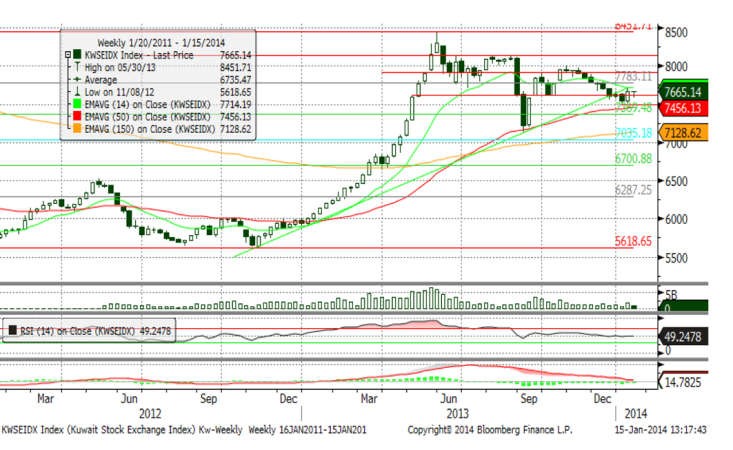Click the 2014 year label on time axis

pos(636,414)
